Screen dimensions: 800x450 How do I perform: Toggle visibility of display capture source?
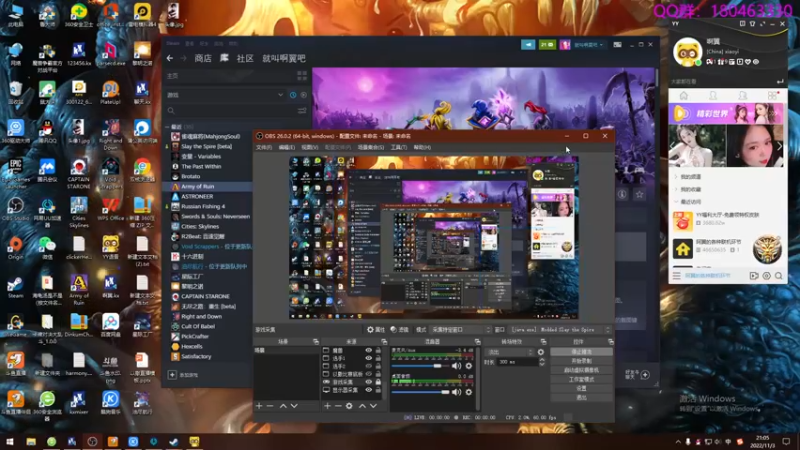pyautogui.click(x=368, y=390)
